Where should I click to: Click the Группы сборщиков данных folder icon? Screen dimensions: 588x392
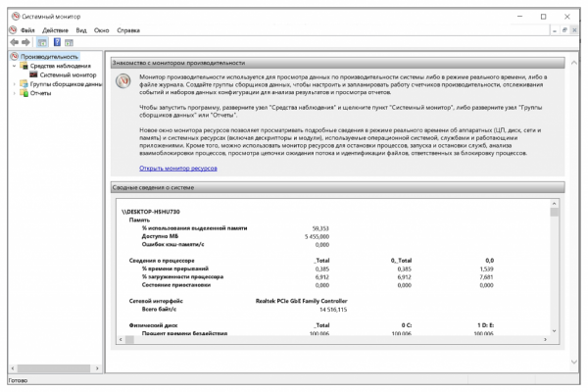24,84
